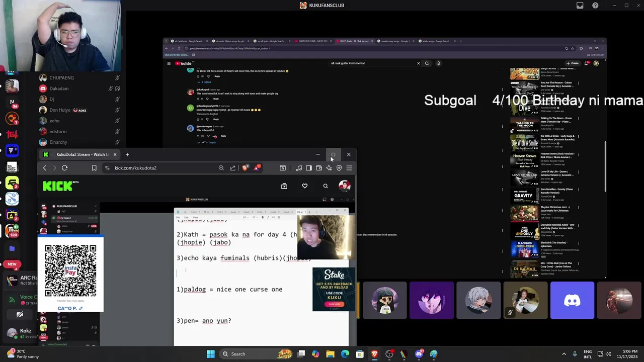644x362 pixels.
Task: Click the Discord logo participant tile
Action: [x=572, y=301]
